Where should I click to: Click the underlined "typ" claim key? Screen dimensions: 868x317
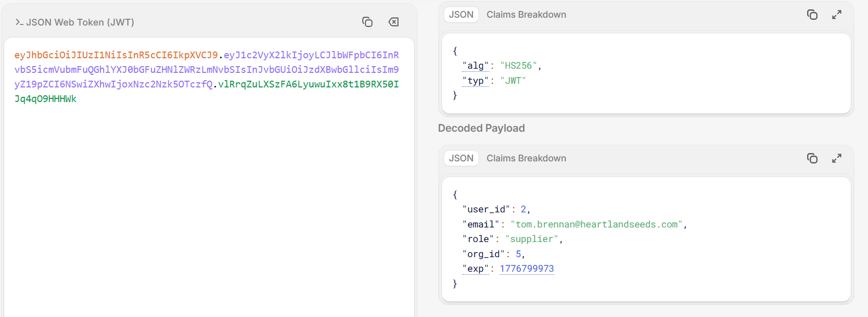(476, 81)
